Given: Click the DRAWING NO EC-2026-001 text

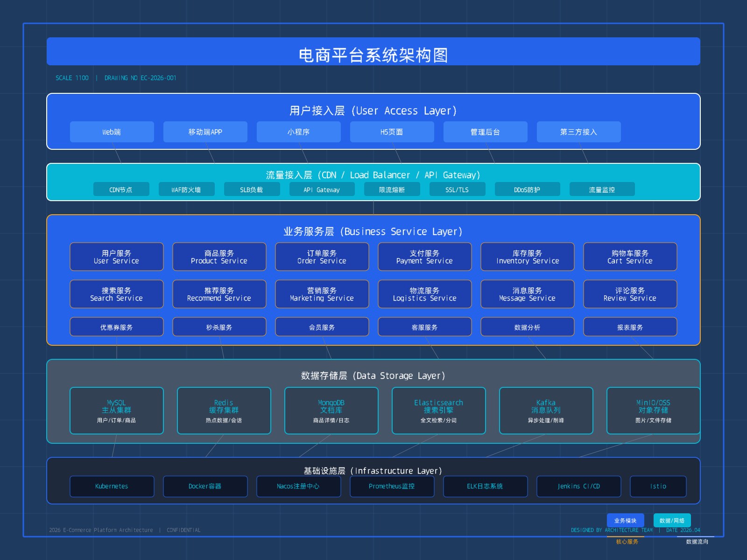Looking at the screenshot, I should tap(141, 78).
